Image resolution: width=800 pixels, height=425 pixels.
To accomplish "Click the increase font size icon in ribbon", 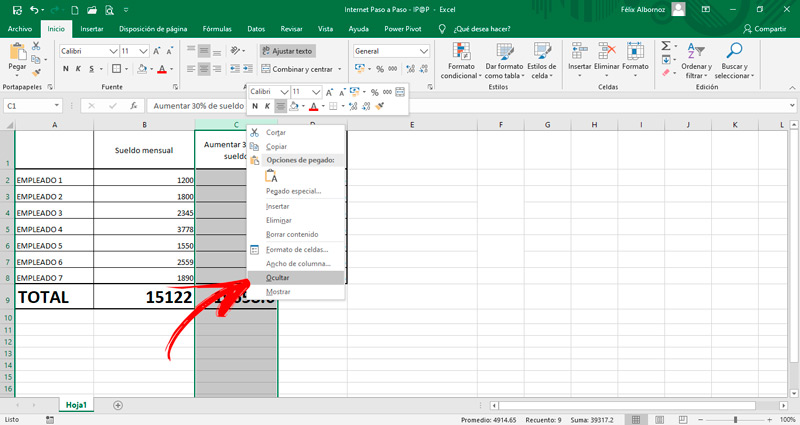I will (157, 51).
